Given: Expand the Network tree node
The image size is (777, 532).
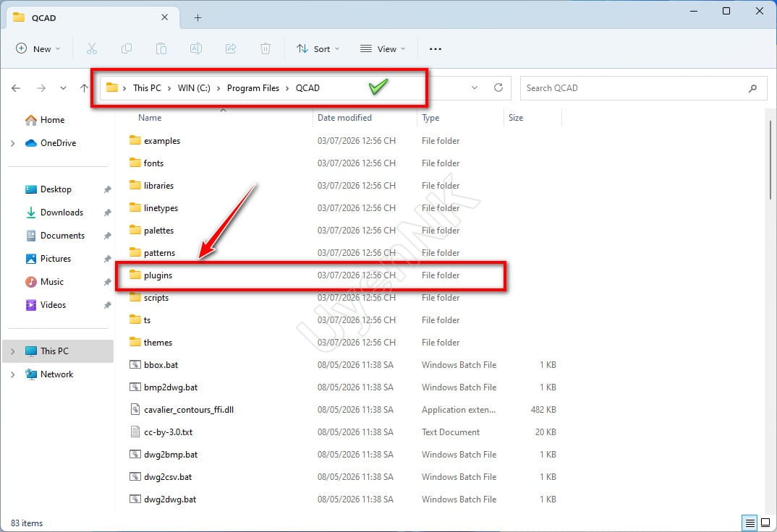Looking at the screenshot, I should [12, 374].
